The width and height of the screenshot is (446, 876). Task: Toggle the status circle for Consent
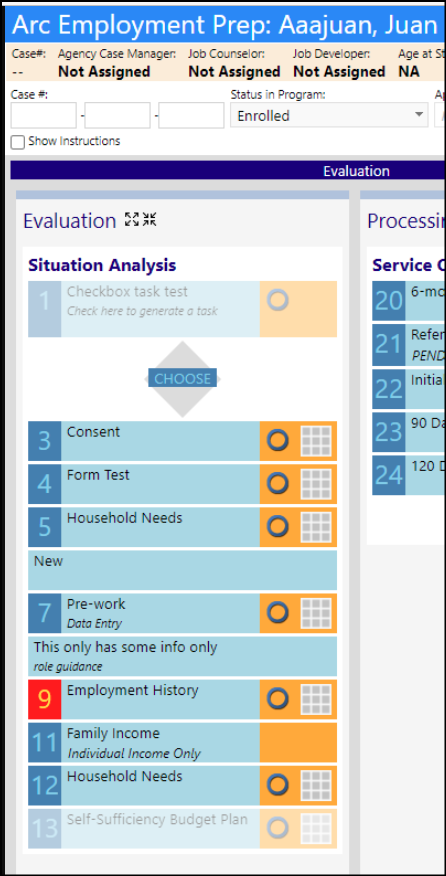(x=278, y=441)
